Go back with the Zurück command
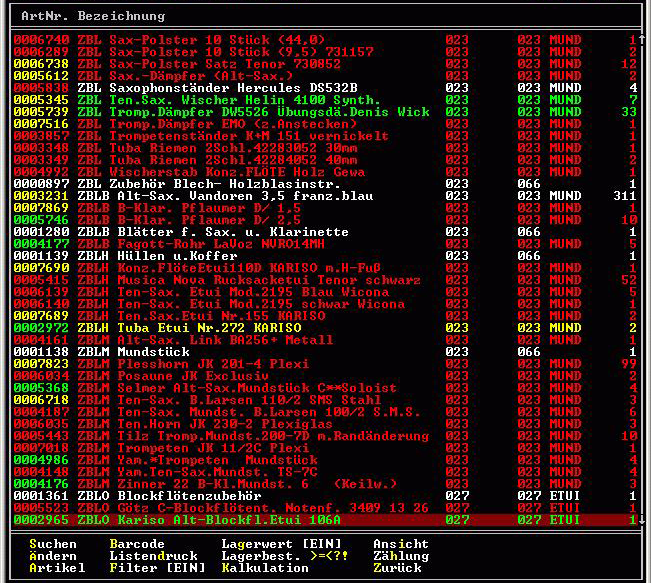 pos(397,568)
